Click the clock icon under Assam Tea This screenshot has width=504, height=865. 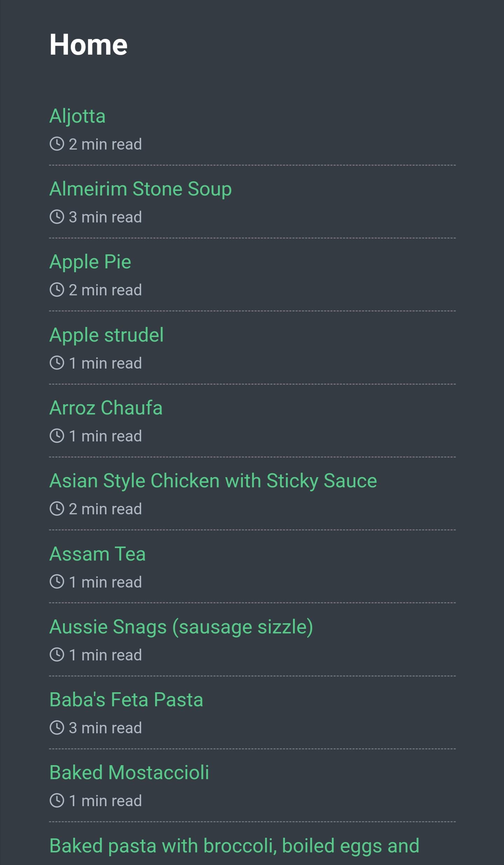[57, 582]
